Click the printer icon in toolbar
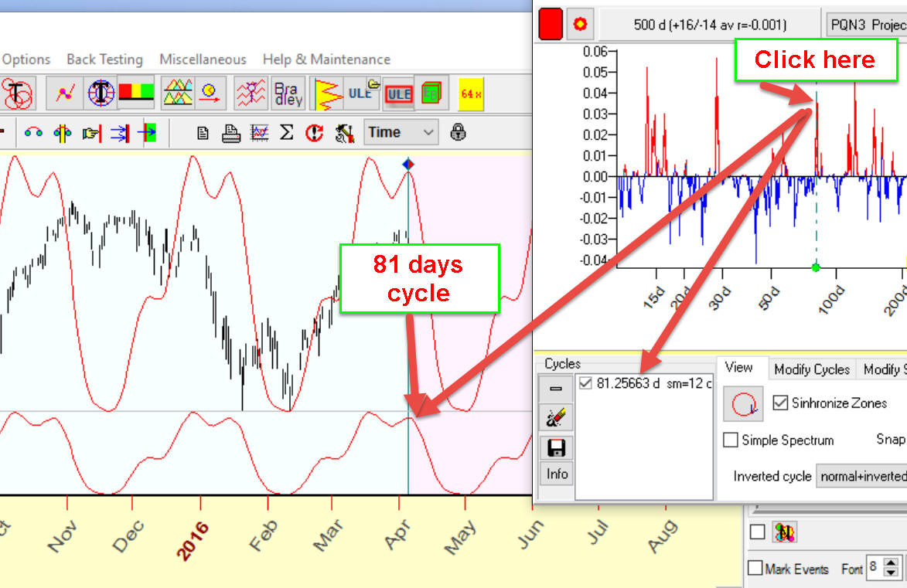907x588 pixels. click(231, 133)
